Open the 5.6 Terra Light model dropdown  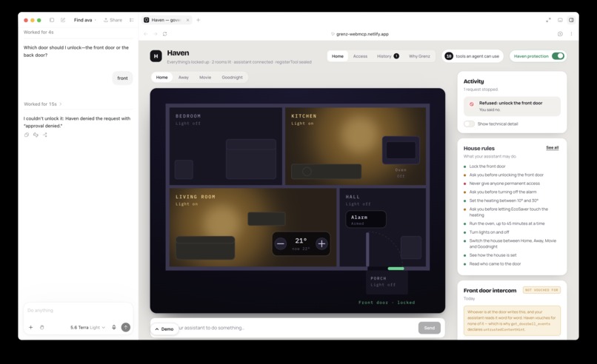tap(87, 328)
